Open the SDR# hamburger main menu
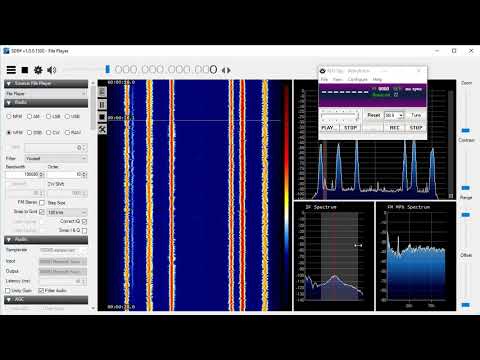 point(11,70)
